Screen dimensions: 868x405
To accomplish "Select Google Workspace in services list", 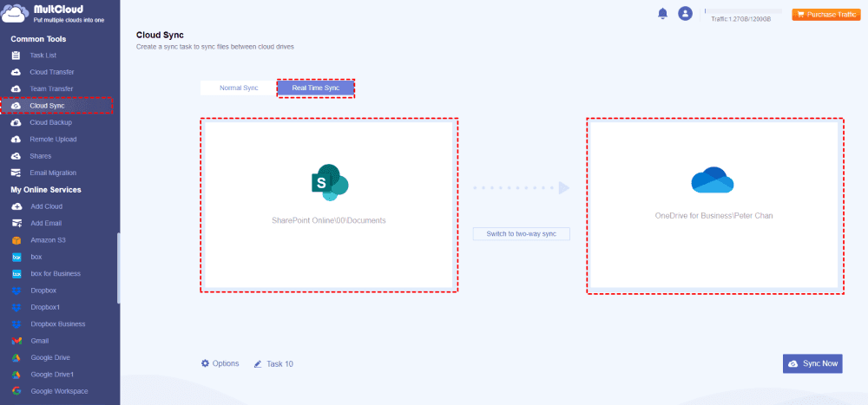I will pos(60,391).
